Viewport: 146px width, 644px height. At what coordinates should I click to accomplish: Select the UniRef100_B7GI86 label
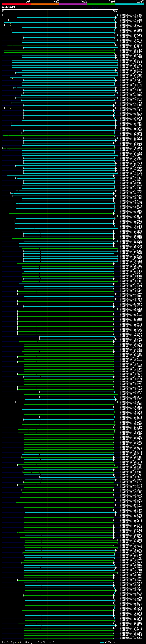(x=131, y=296)
